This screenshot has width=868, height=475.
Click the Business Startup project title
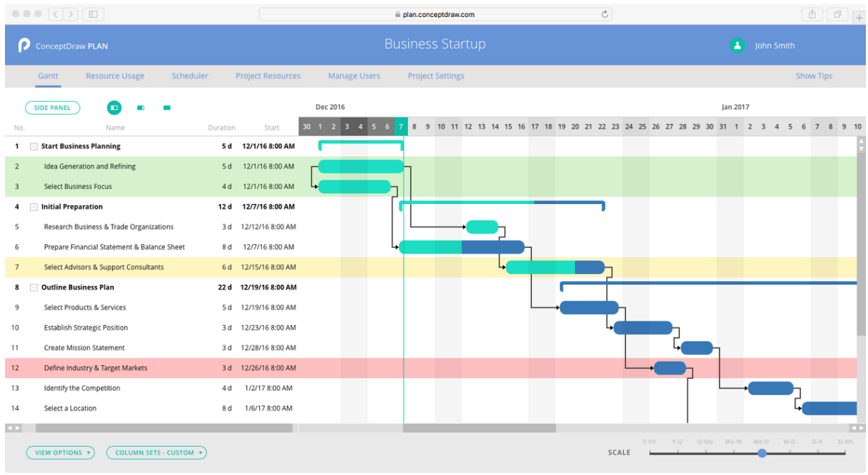[435, 44]
